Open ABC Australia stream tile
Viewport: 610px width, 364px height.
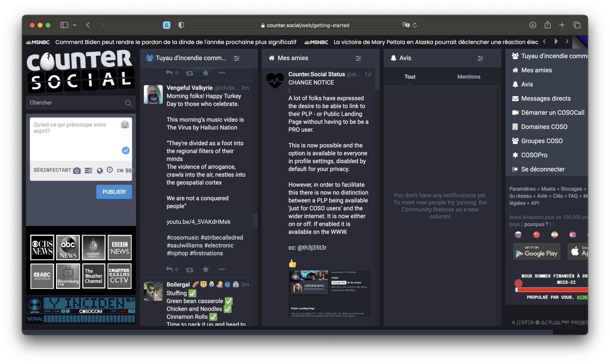point(42,276)
